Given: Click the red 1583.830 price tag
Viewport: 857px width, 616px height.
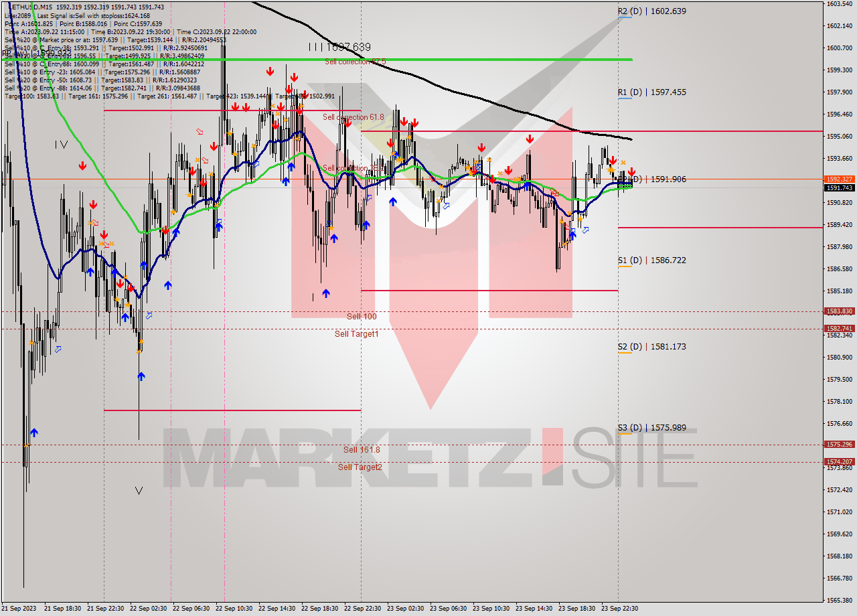Looking at the screenshot, I should [x=840, y=311].
